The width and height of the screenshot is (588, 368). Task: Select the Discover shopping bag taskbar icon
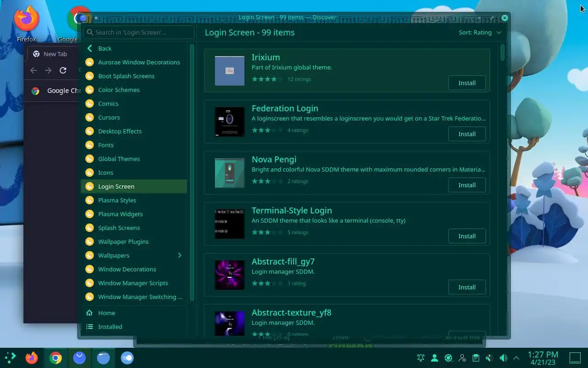[79, 357]
